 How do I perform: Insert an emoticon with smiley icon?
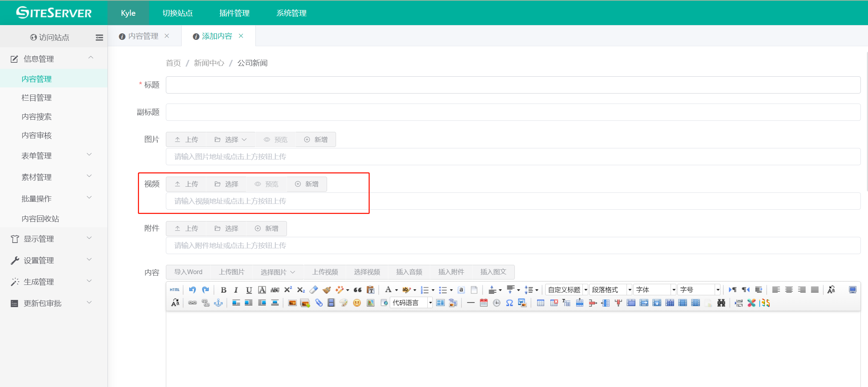pos(357,303)
